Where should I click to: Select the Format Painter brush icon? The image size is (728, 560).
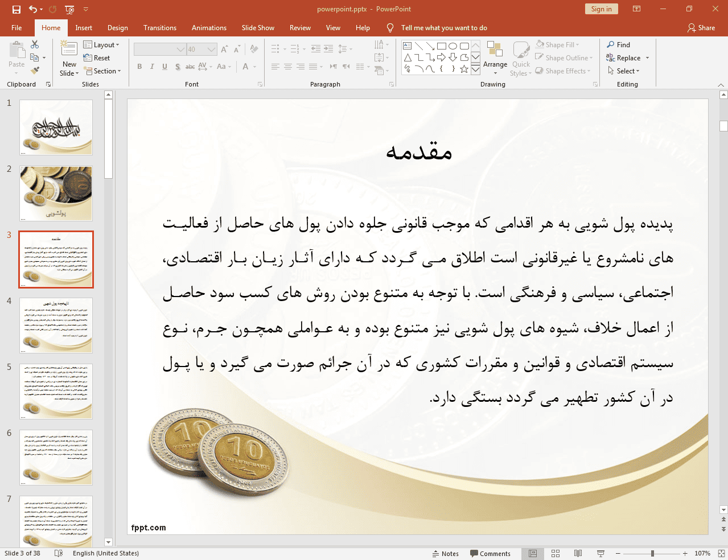point(35,71)
